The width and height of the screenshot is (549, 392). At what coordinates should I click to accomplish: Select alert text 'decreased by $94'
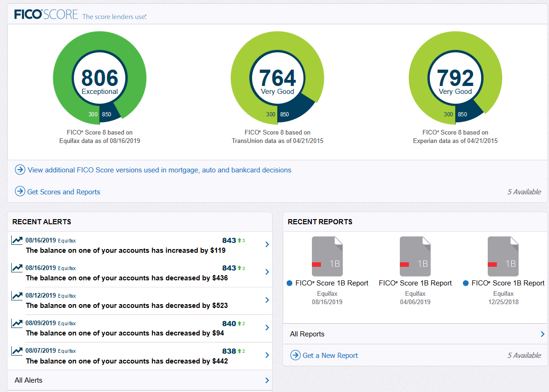tap(195, 333)
